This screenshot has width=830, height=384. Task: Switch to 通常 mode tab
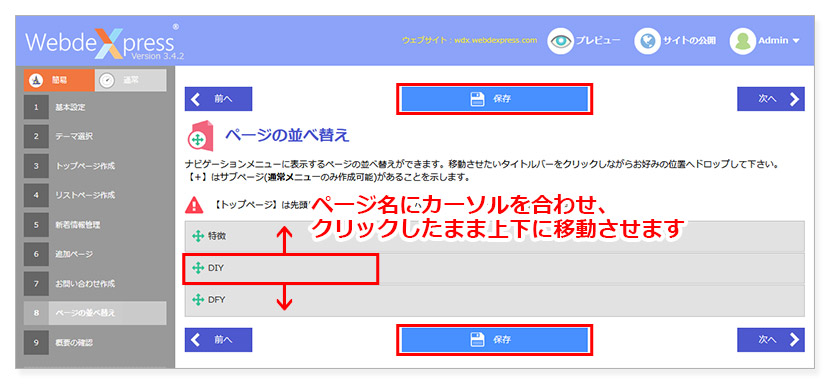131,80
